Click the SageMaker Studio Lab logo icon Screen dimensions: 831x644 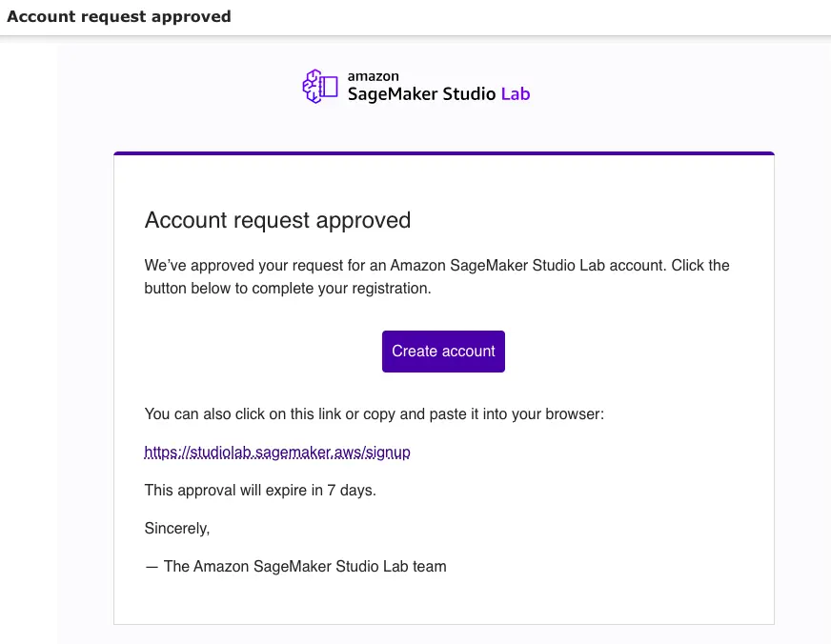(x=320, y=87)
